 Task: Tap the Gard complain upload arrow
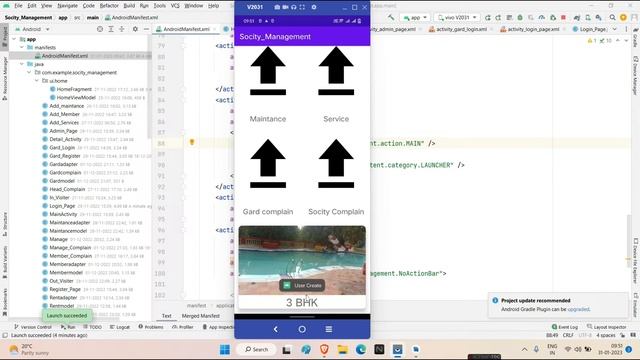tap(268, 164)
